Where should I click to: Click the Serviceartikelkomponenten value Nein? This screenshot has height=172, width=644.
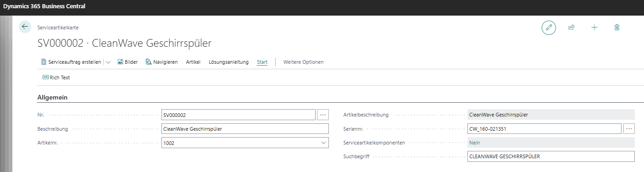point(551,143)
